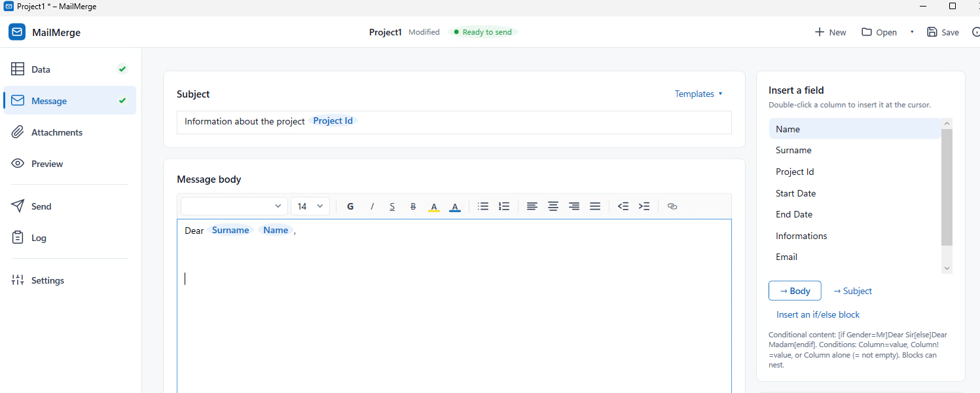Open the Attachments section
Image resolution: width=980 pixels, height=393 pixels.
click(x=70, y=132)
